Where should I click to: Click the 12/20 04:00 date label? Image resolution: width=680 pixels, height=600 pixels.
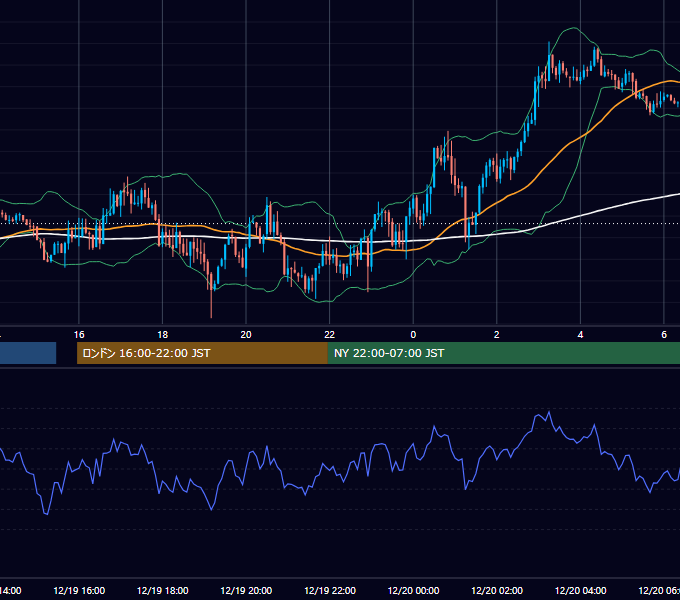click(x=581, y=590)
